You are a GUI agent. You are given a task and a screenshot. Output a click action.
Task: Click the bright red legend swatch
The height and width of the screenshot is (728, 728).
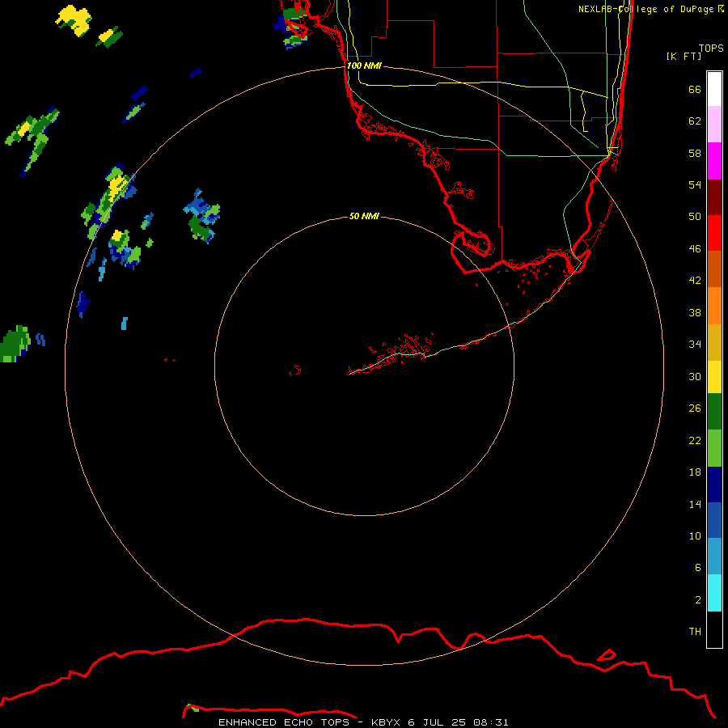[x=714, y=233]
